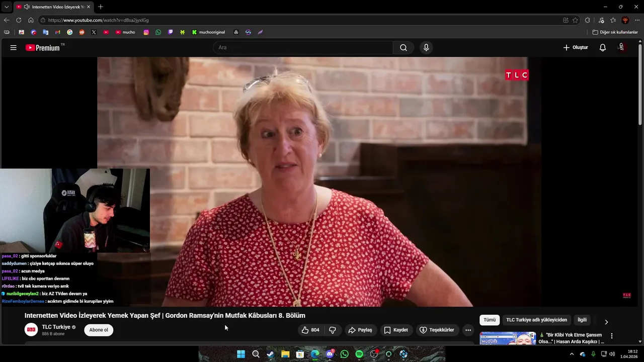Switch to the Internetten Video İzleyerek tab
Viewport: 644px width, 362px height.
point(53,7)
